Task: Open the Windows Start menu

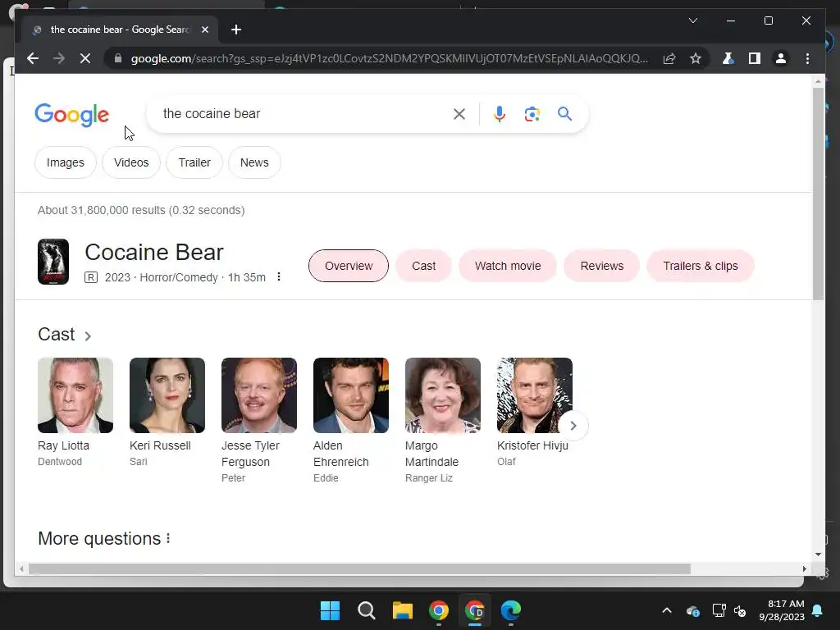Action: [x=330, y=610]
